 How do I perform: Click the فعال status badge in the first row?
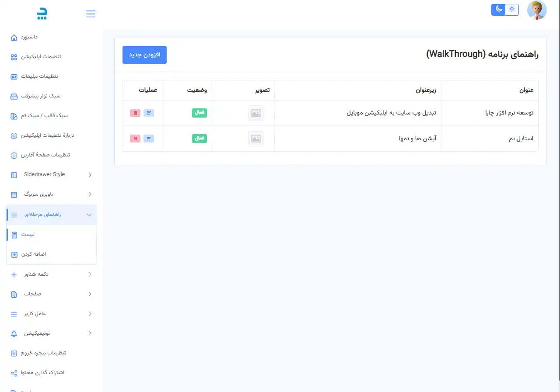click(199, 113)
